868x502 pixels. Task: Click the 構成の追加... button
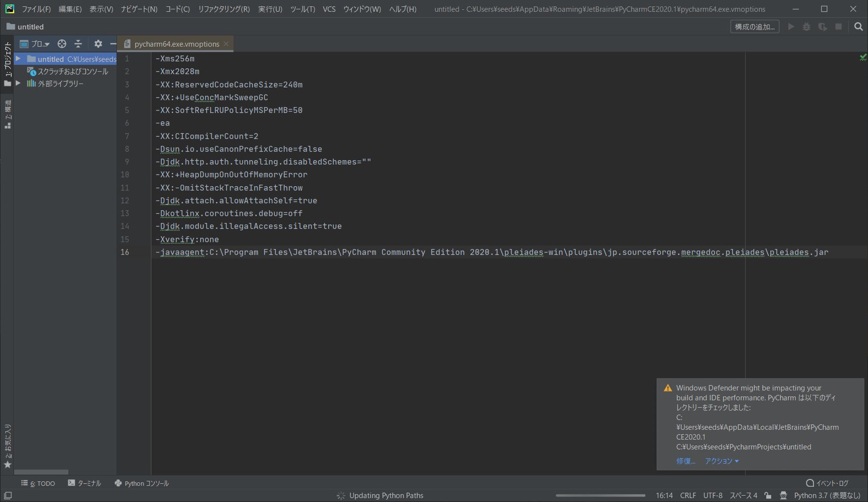click(754, 27)
